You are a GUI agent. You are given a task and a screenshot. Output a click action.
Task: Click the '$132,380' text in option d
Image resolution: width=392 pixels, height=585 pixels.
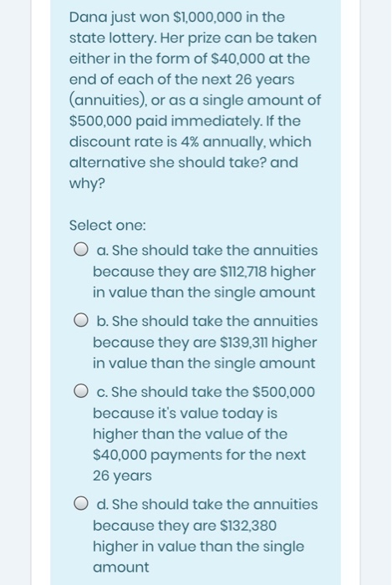(x=249, y=526)
